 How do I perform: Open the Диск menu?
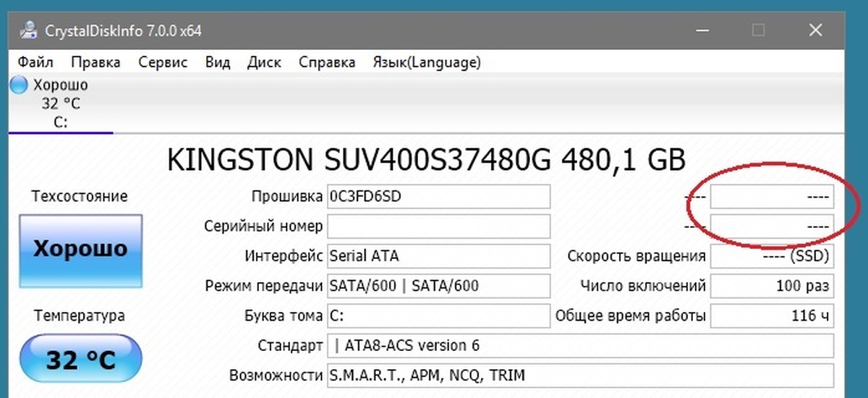pyautogui.click(x=264, y=62)
